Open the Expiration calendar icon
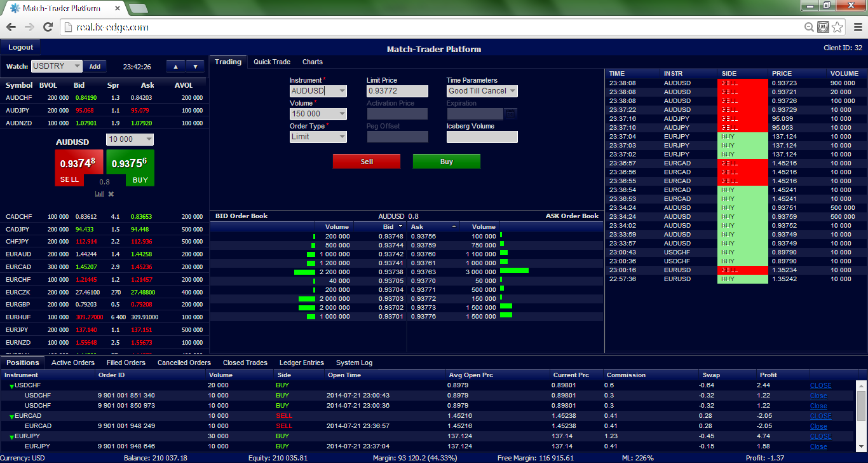 511,114
